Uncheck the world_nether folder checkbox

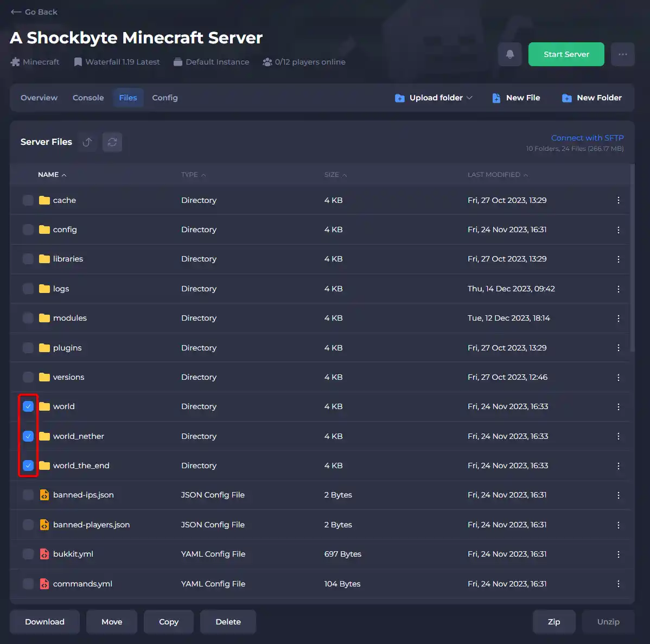coord(28,436)
